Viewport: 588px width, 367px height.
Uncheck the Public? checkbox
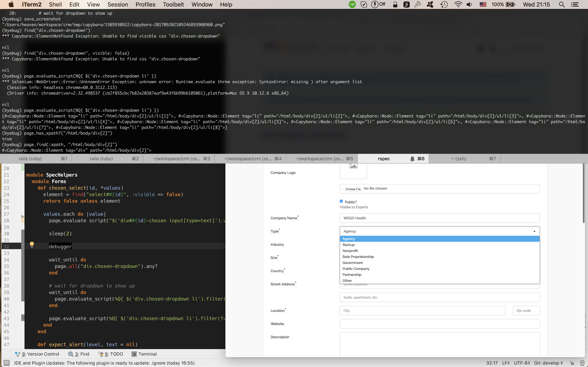click(341, 201)
